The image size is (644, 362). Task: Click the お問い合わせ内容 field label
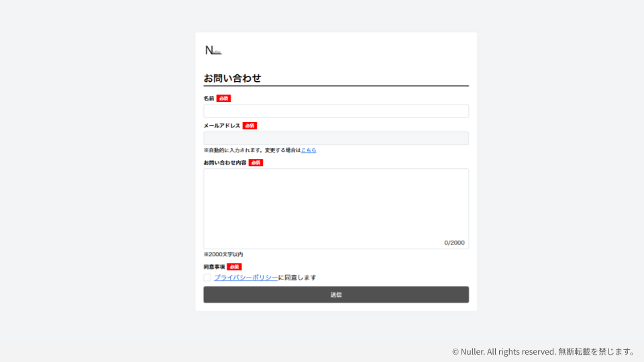coord(225,163)
